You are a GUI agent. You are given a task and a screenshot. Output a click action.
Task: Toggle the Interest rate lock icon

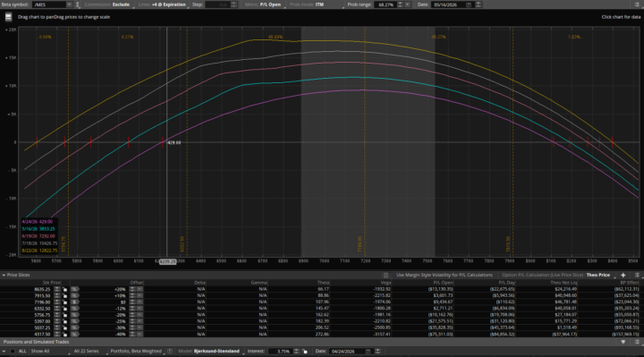click(x=304, y=352)
